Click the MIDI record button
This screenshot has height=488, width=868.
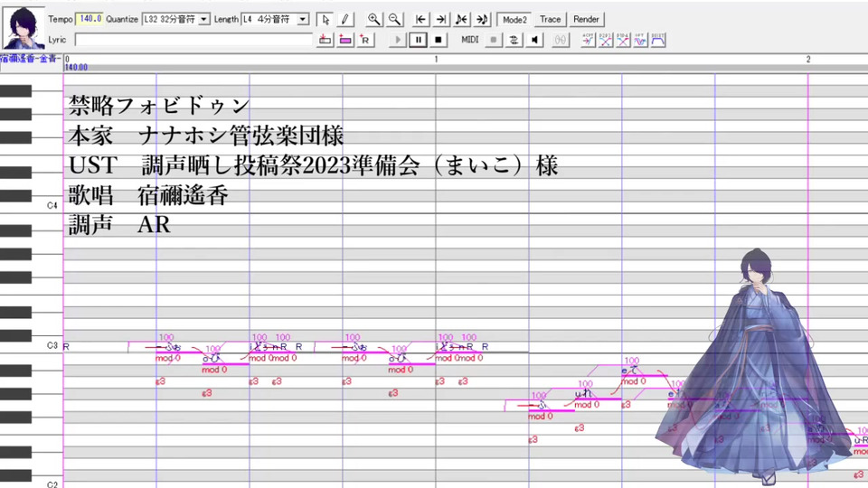[x=494, y=40]
